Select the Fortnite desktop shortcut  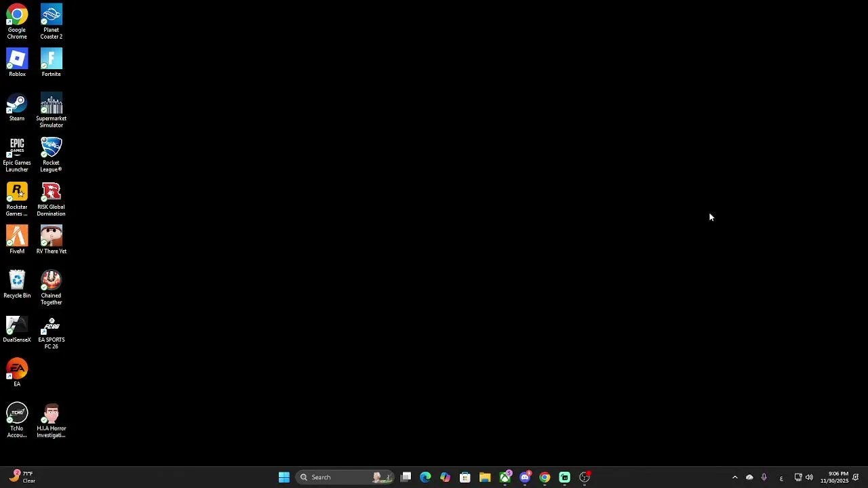tap(51, 62)
